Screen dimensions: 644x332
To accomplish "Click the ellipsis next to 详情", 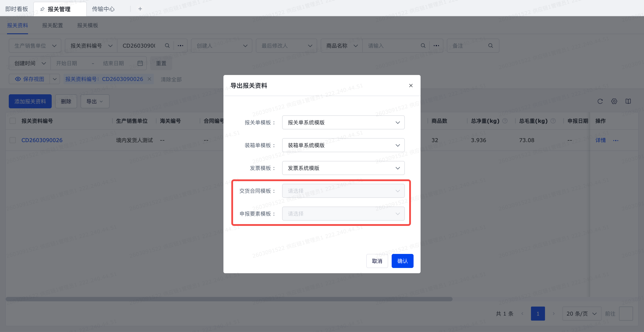I will coord(616,140).
